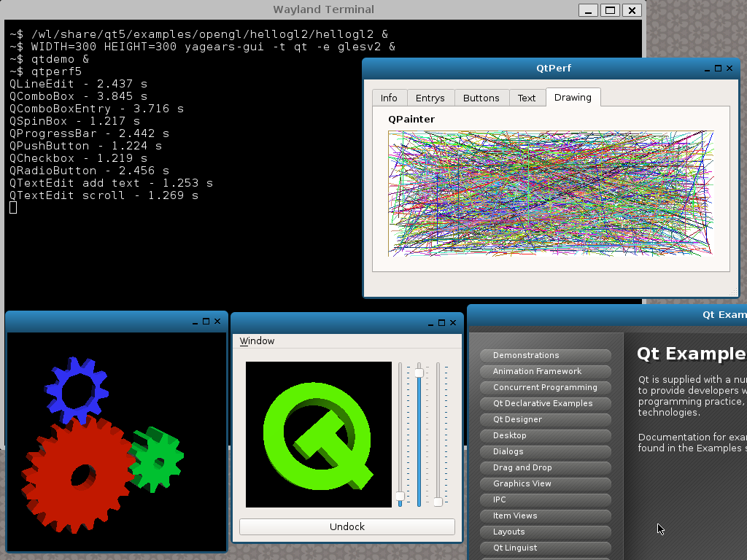The image size is (747, 560).
Task: Open the Text tab in QtPerf
Action: click(x=527, y=98)
